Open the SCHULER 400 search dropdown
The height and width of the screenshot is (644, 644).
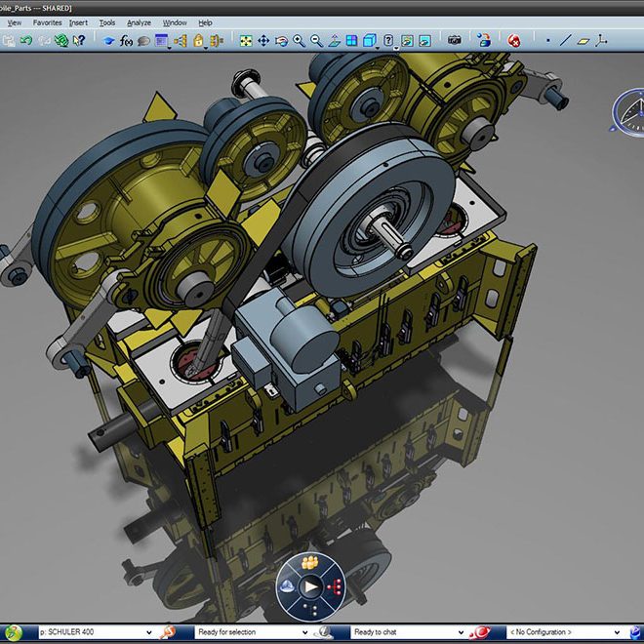click(x=148, y=632)
